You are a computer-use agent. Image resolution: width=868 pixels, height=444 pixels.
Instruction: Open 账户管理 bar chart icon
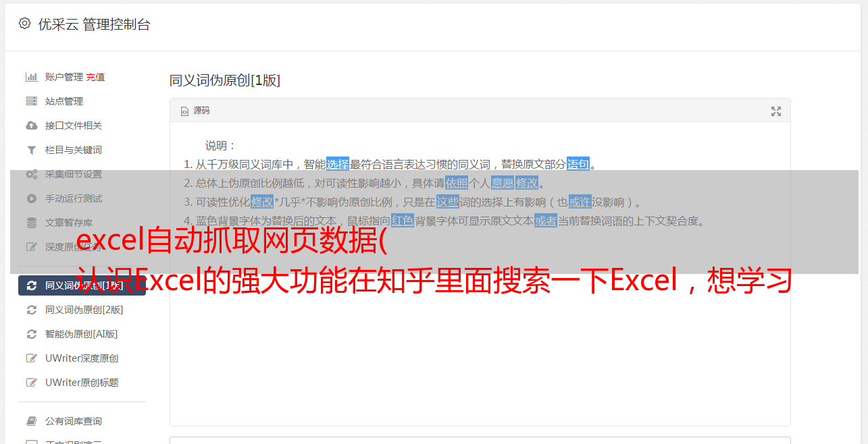(31, 77)
